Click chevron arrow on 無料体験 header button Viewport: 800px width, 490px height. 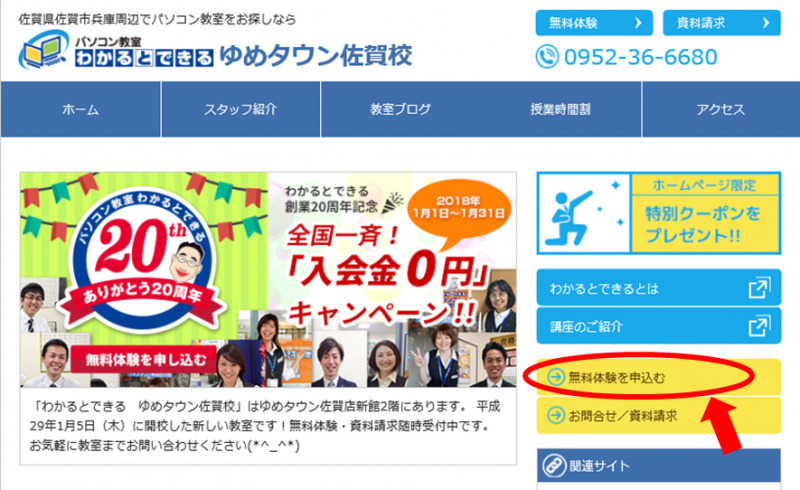click(638, 23)
